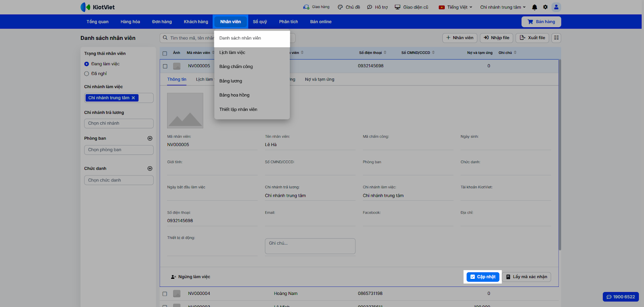Click the Ghi chú notes text field
Viewport: 644px width, 307px height.
click(x=310, y=246)
